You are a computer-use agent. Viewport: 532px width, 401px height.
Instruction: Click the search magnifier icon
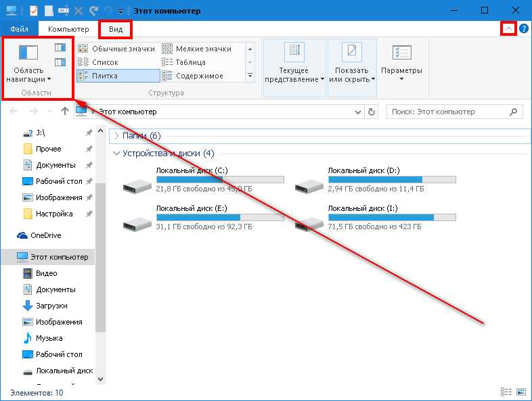(x=513, y=112)
